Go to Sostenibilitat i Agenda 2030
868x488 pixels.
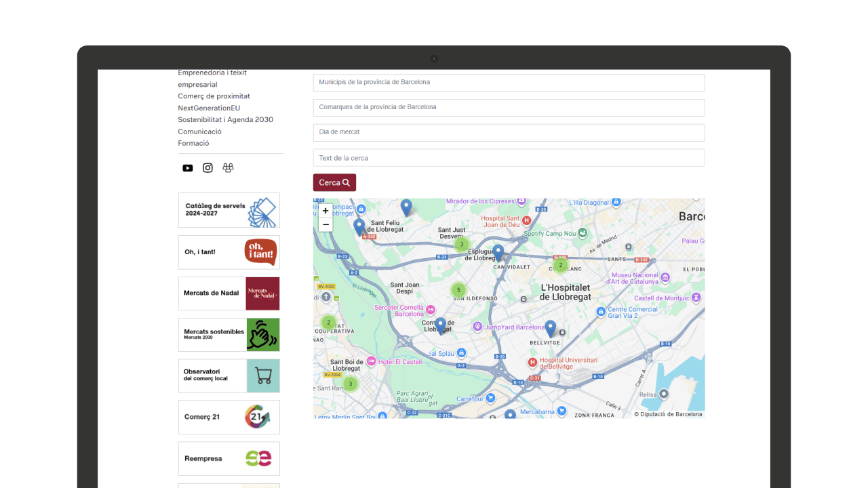(x=225, y=120)
